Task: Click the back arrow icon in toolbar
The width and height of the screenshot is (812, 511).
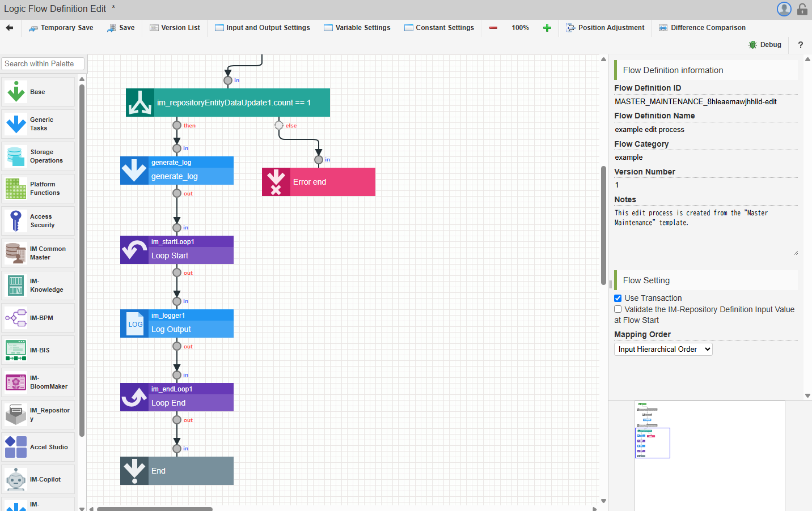Action: click(10, 28)
